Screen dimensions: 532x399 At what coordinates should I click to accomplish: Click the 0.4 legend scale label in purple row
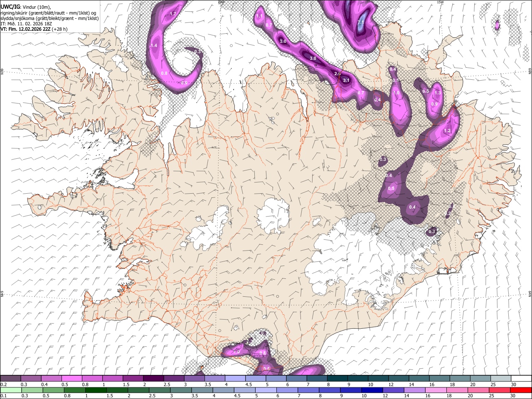click(x=44, y=384)
